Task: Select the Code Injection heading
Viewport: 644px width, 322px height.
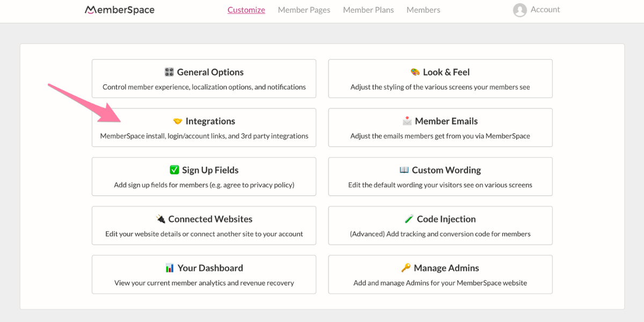Action: click(x=447, y=219)
